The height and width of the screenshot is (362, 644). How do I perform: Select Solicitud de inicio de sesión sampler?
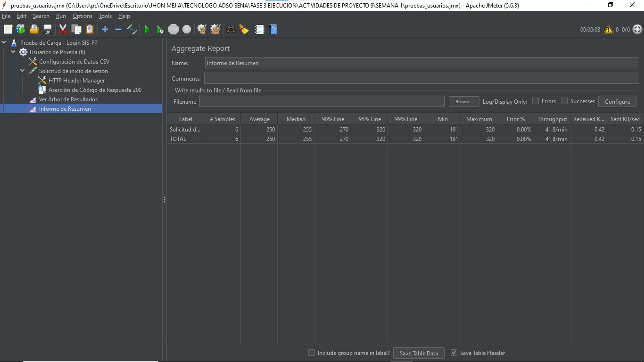pyautogui.click(x=74, y=71)
